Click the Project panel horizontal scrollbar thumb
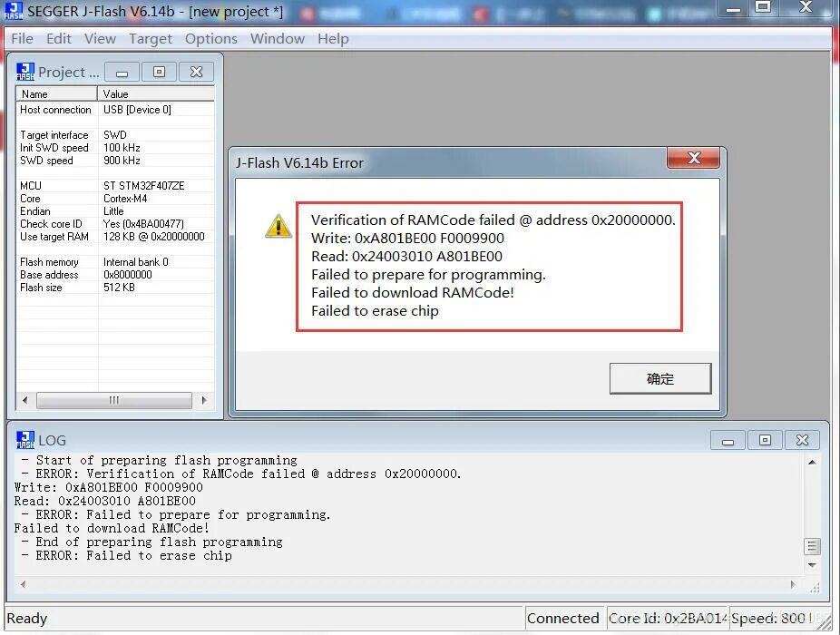The image size is (840, 635). tap(114, 400)
